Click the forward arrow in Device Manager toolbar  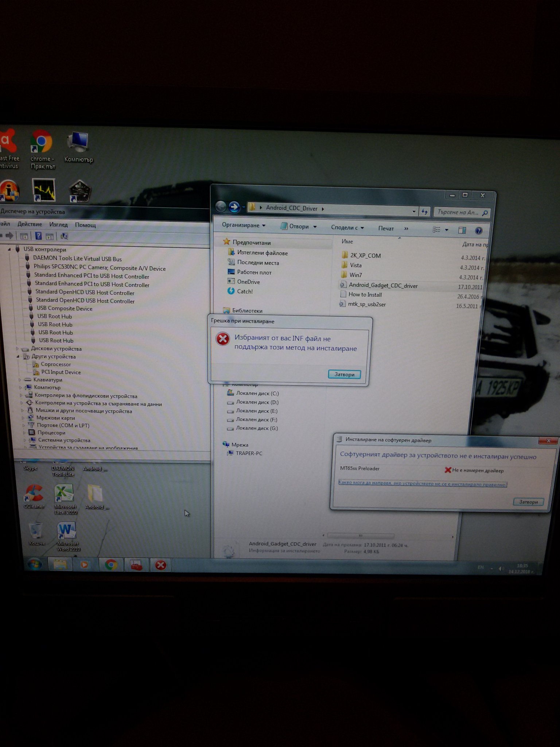click(x=9, y=235)
